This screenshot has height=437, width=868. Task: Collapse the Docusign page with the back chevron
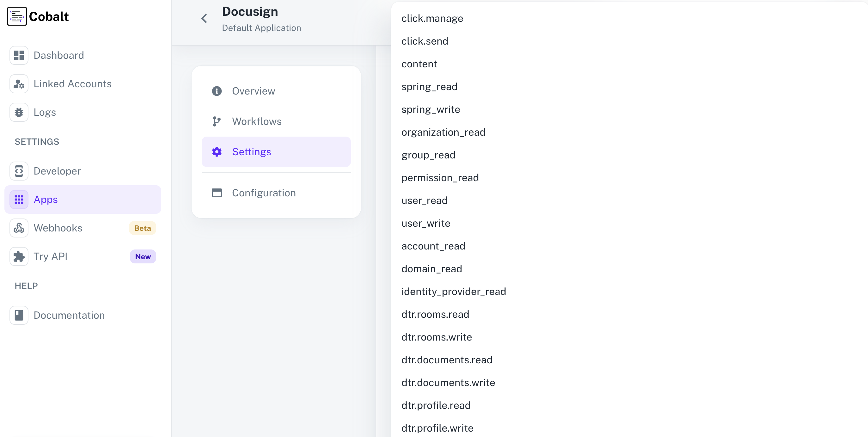tap(204, 18)
